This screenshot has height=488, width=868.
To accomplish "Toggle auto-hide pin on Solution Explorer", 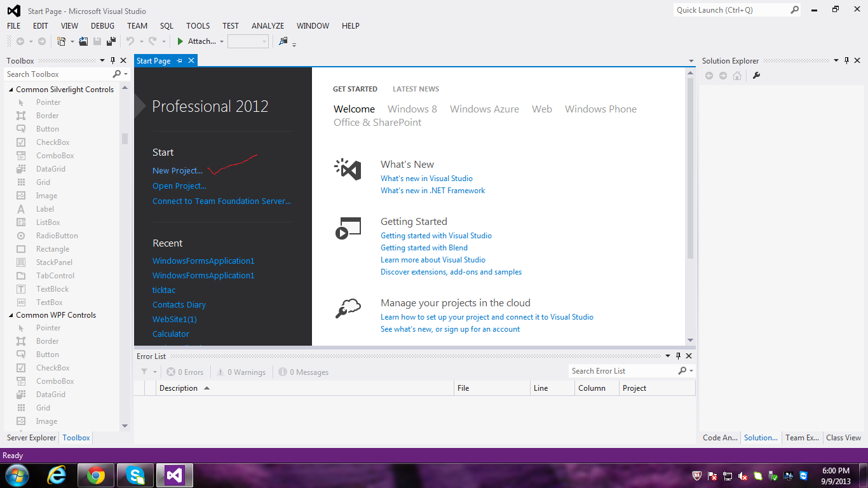I will 846,61.
